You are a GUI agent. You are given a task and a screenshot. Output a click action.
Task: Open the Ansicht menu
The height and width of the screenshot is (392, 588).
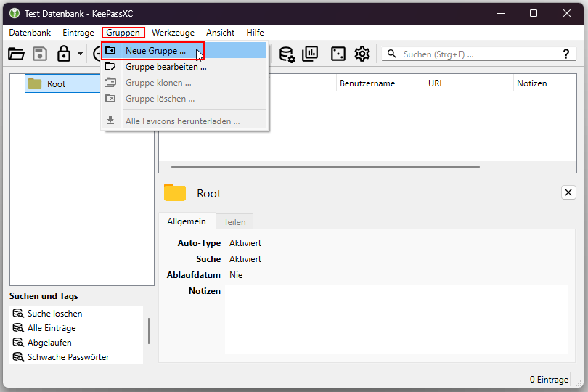pos(220,33)
